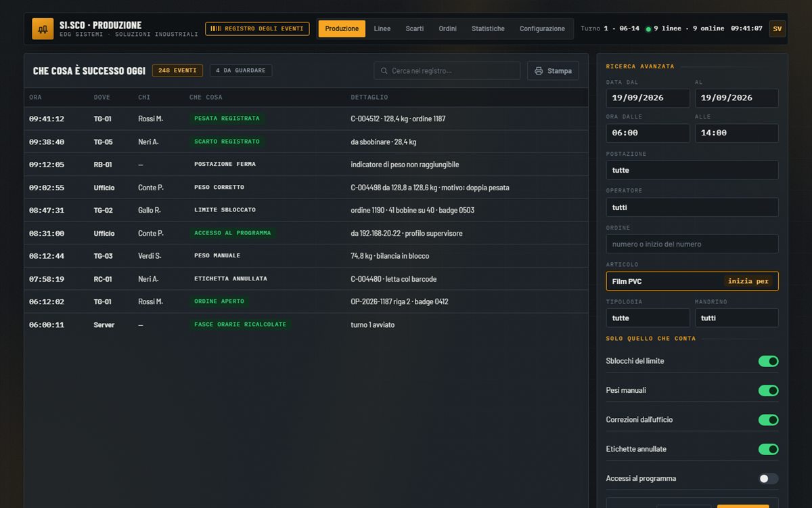Click the Etichetta annullata event at RC-01

(x=307, y=279)
